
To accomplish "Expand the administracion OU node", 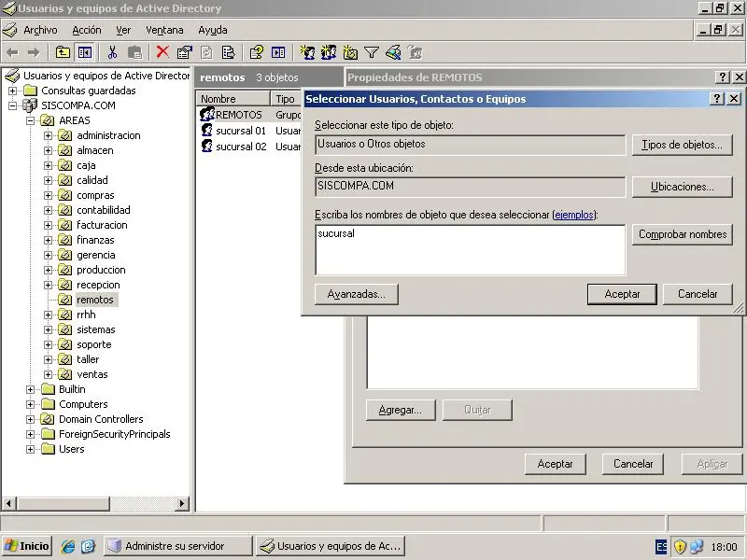I will coord(49,135).
